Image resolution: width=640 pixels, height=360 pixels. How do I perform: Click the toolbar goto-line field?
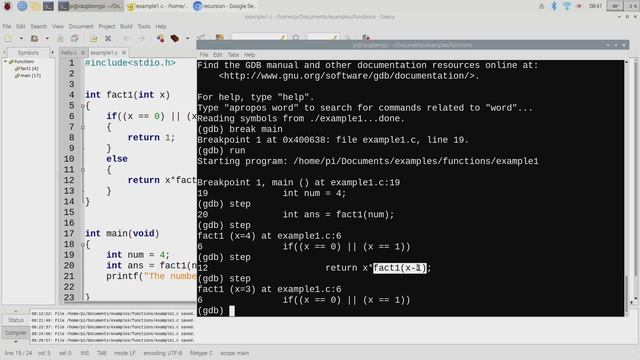point(323,38)
